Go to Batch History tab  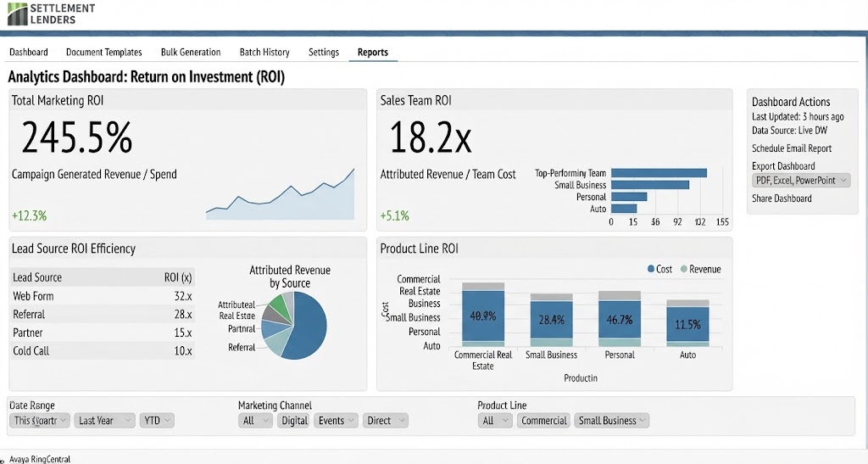tap(264, 52)
